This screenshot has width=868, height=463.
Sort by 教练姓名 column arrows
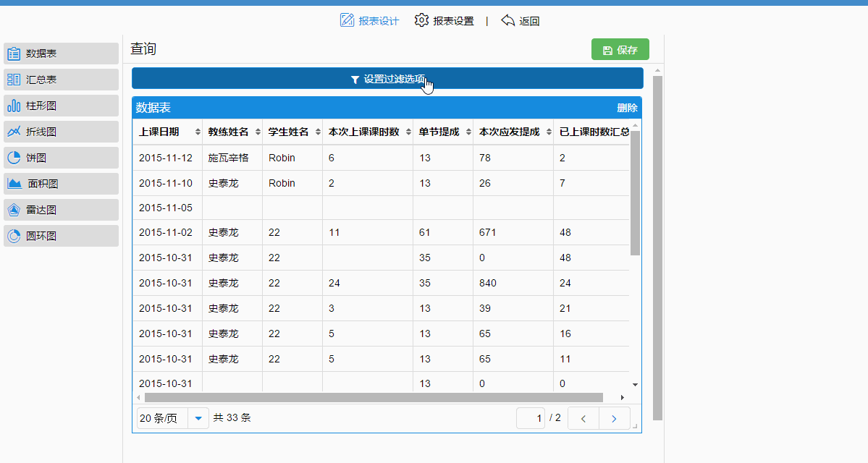click(x=257, y=132)
